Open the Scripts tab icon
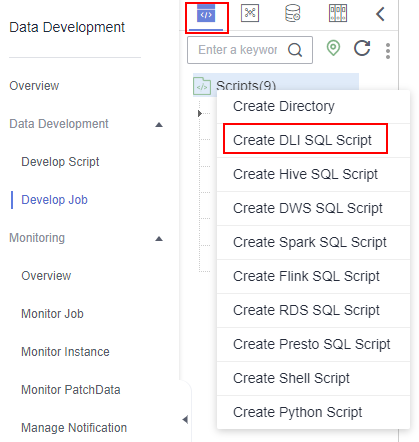 click(x=206, y=14)
